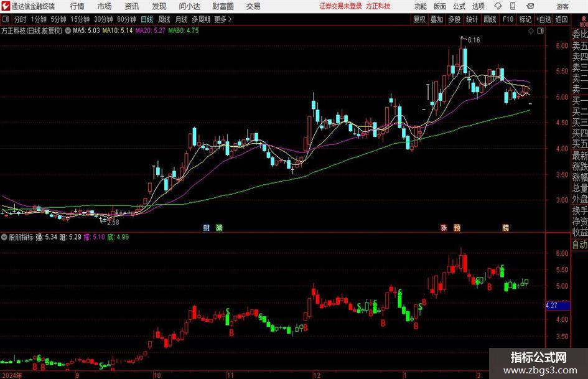Click the 自动 label in right panel

580,245
